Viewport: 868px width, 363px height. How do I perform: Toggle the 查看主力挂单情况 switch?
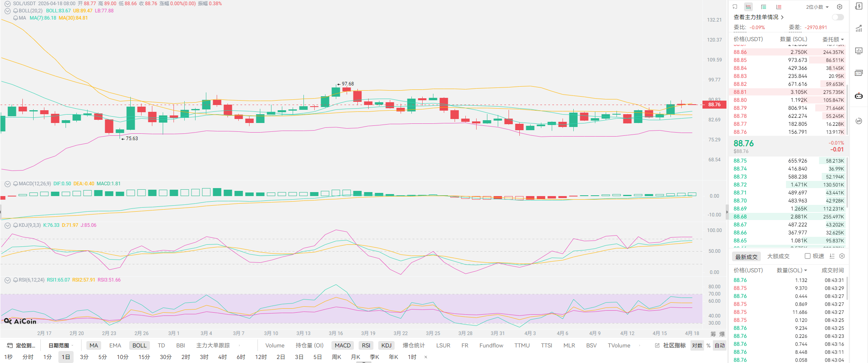point(838,17)
